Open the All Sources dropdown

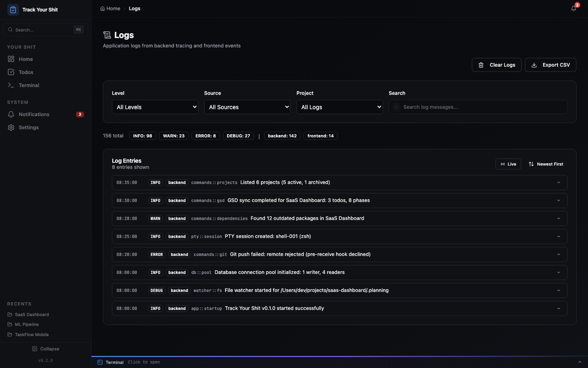pyautogui.click(x=247, y=107)
